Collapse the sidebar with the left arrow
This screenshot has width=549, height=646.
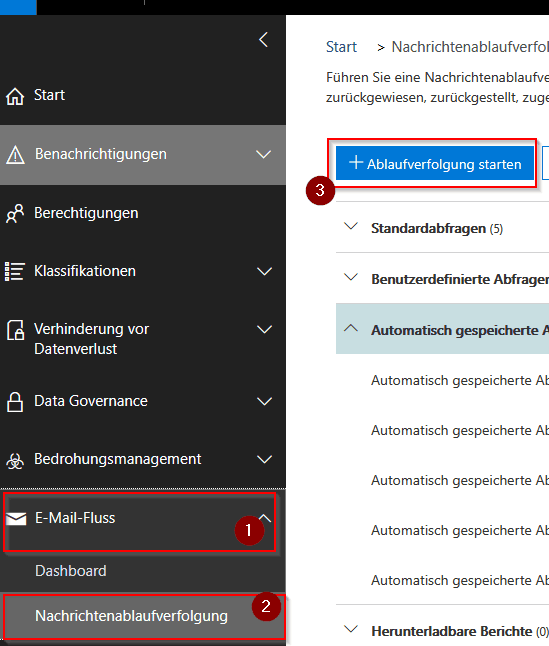click(264, 40)
